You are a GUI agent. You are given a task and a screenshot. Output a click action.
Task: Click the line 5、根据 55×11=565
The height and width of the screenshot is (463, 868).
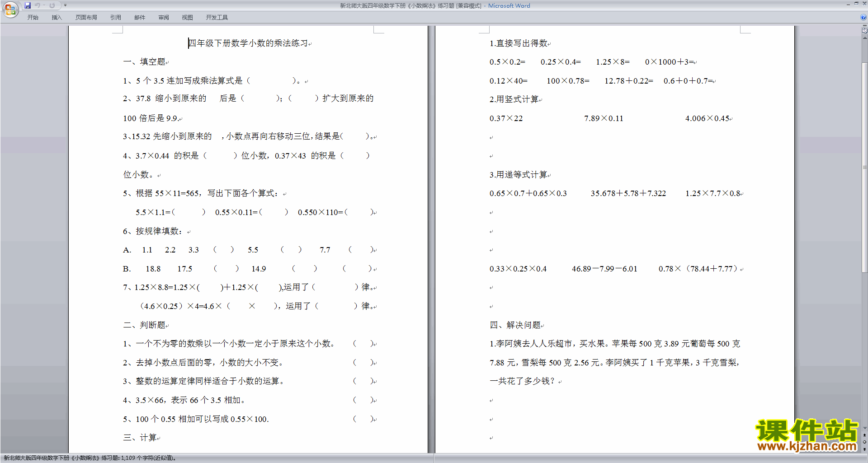click(x=201, y=193)
